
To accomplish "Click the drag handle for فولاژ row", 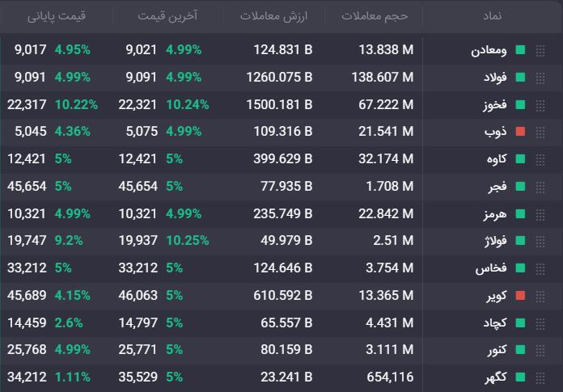I will click(x=540, y=242).
